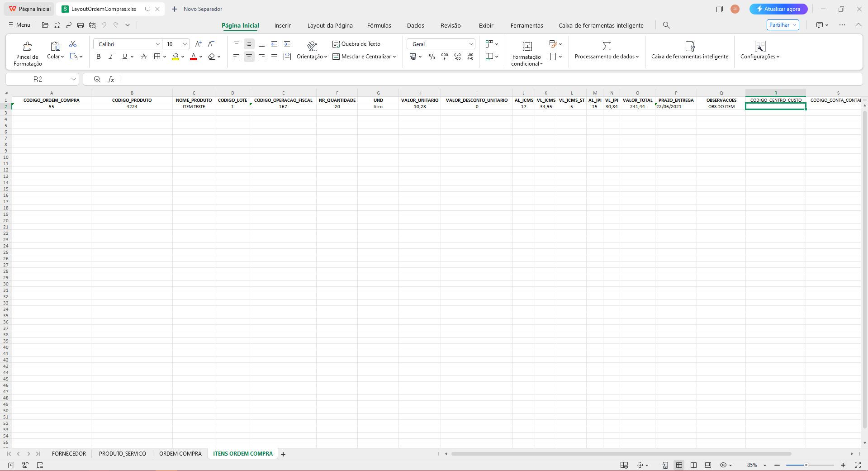868x471 pixels.
Task: Click the Cut scissors icon
Action: [73, 44]
